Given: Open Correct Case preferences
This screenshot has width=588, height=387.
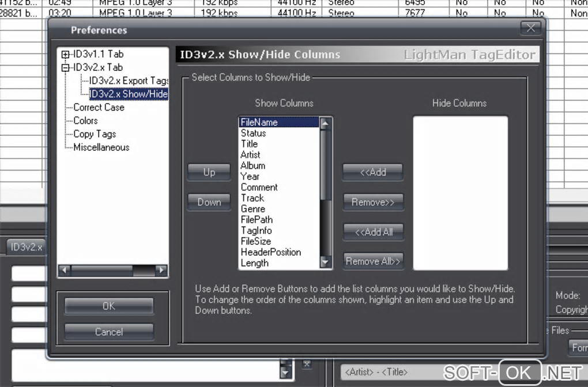Looking at the screenshot, I should pos(99,108).
